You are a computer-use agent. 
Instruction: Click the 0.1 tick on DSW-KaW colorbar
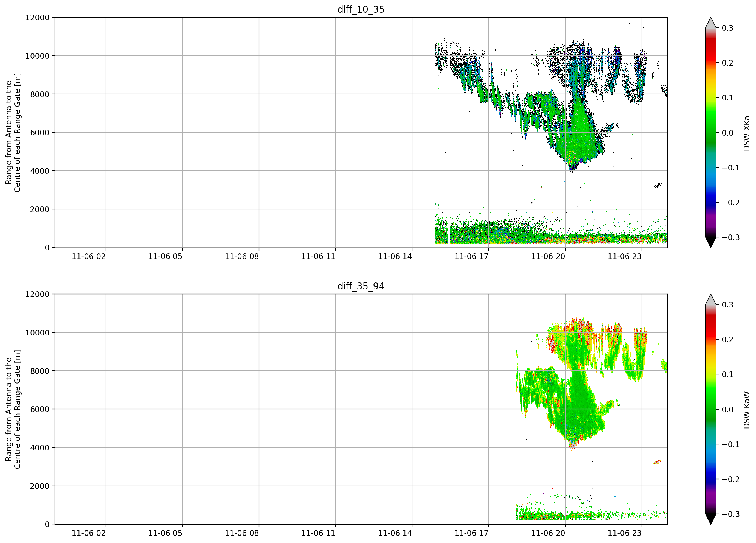728,375
